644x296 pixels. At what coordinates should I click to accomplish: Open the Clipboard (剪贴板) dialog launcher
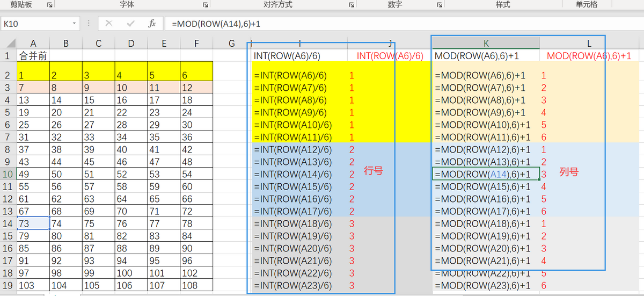(50, 4)
